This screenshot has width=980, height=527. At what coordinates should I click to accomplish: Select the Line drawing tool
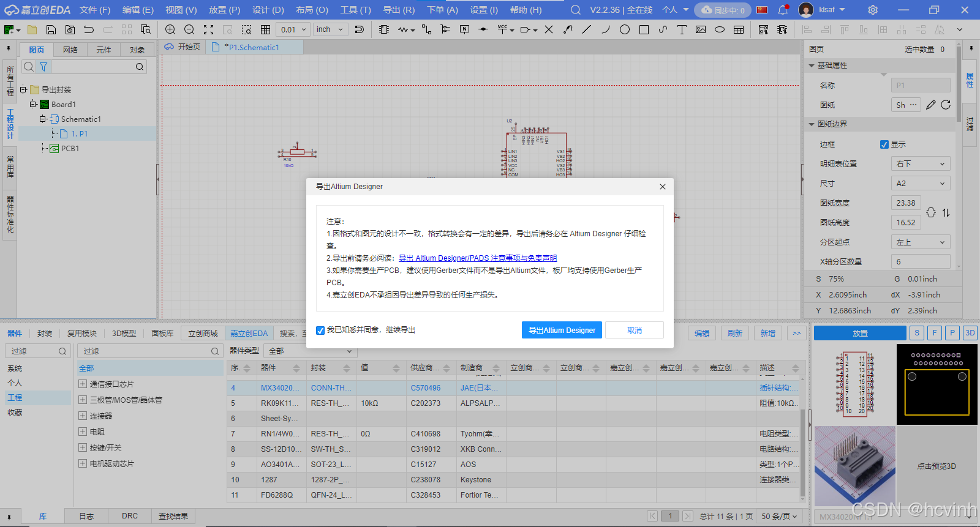pyautogui.click(x=587, y=29)
